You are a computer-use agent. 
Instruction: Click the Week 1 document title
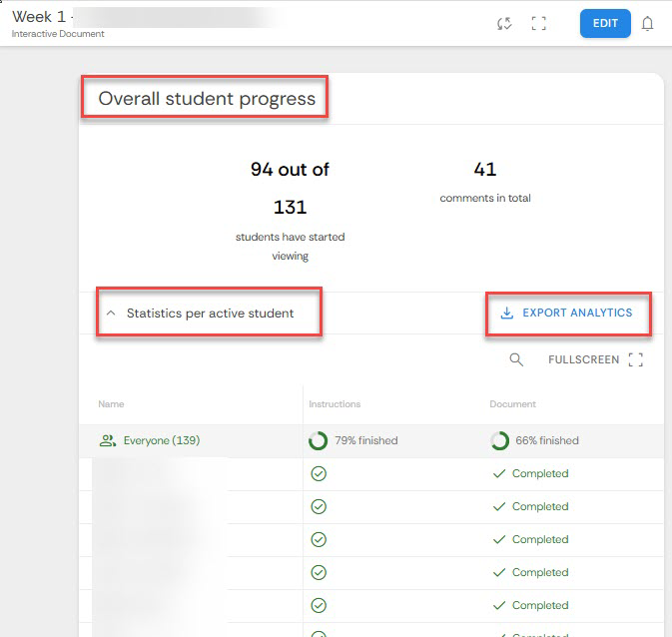pos(39,17)
